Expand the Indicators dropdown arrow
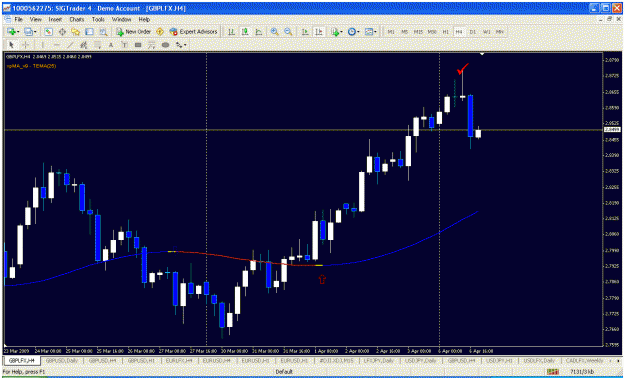Screen dimensions: 625x378 click(341, 32)
